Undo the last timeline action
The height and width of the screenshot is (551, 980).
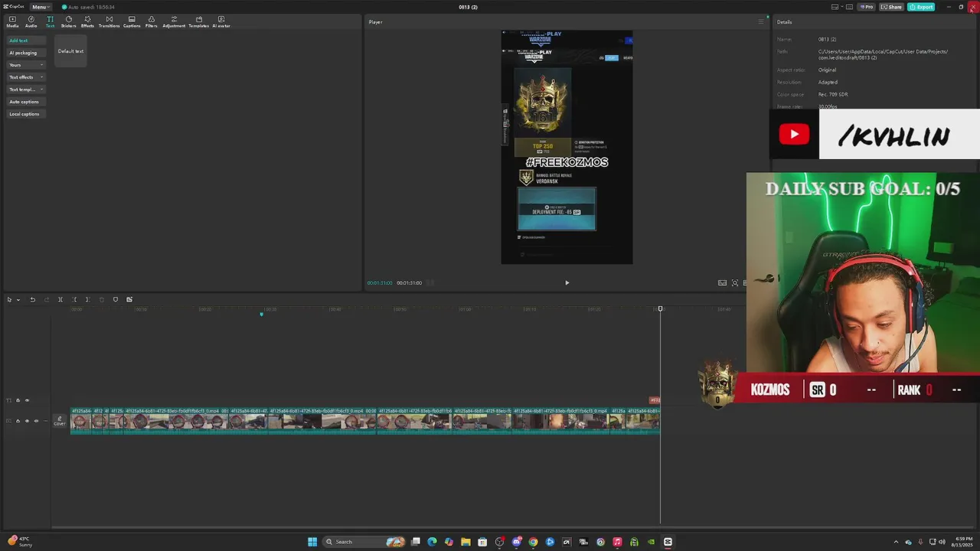click(32, 299)
